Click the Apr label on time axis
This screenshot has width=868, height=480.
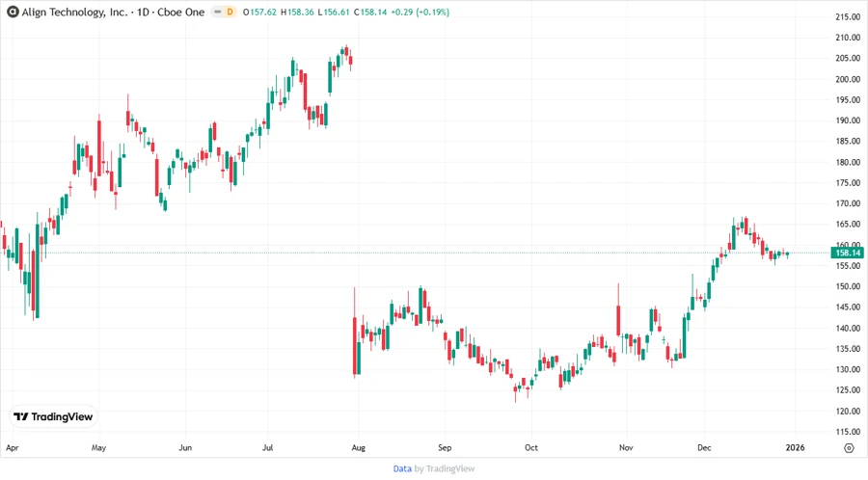coord(13,448)
